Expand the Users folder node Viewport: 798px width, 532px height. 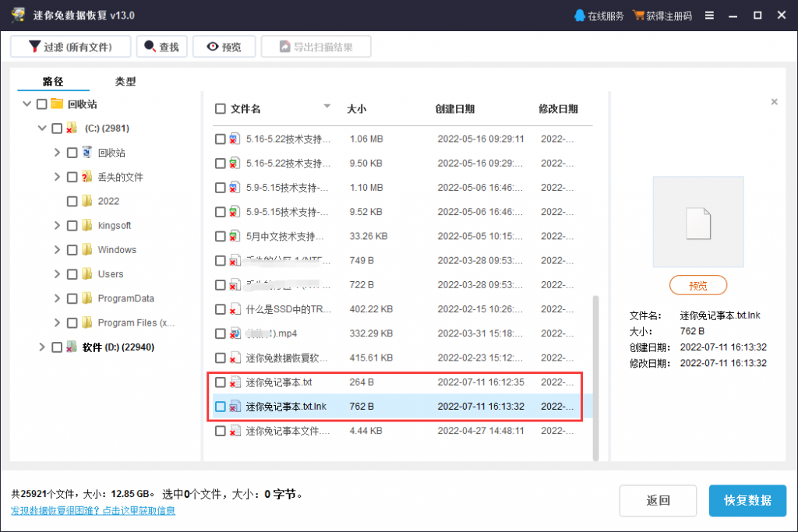point(57,274)
